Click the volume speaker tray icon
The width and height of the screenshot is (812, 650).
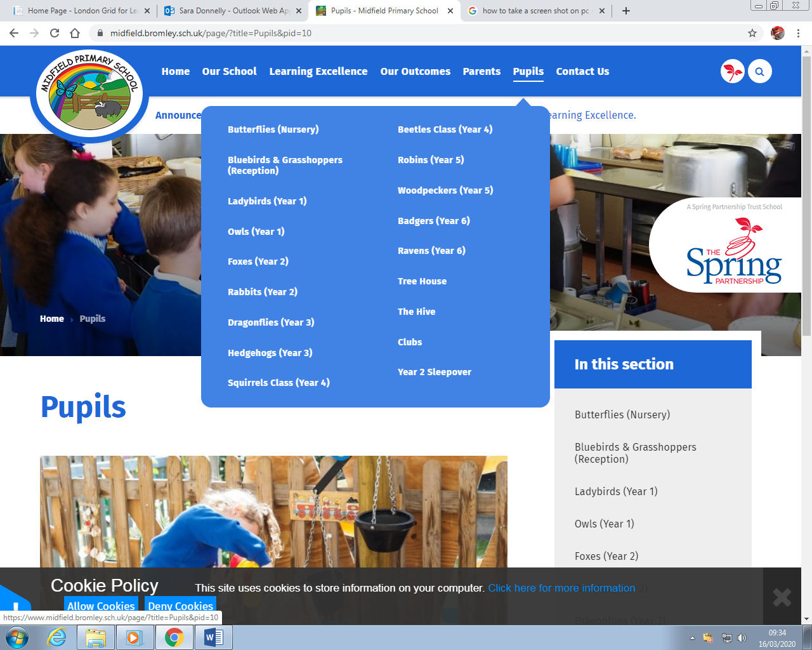[x=742, y=638]
